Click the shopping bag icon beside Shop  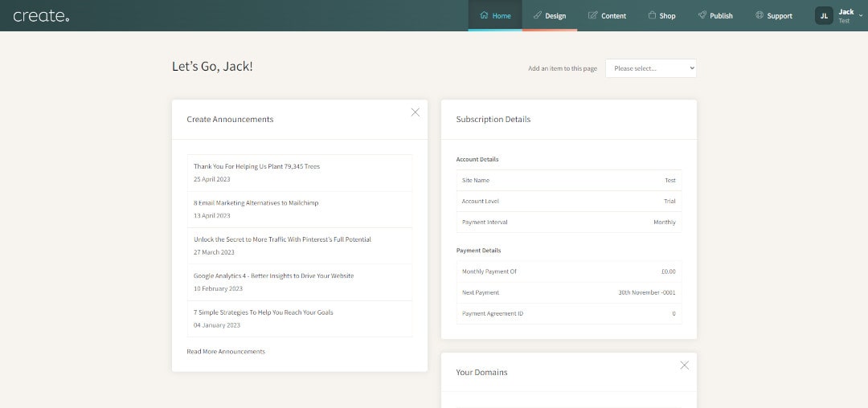pyautogui.click(x=652, y=15)
